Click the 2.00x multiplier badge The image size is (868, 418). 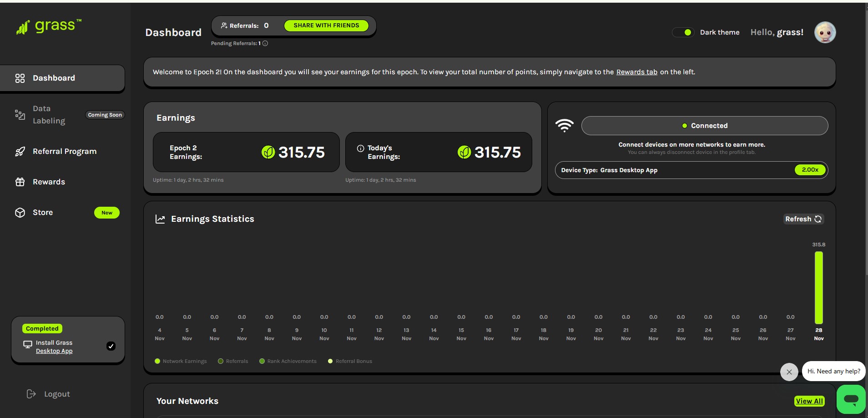click(x=810, y=170)
